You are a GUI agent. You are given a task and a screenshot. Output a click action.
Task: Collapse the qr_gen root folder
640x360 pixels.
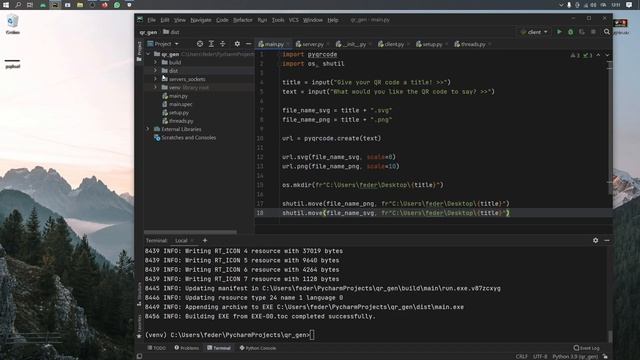tap(148, 54)
